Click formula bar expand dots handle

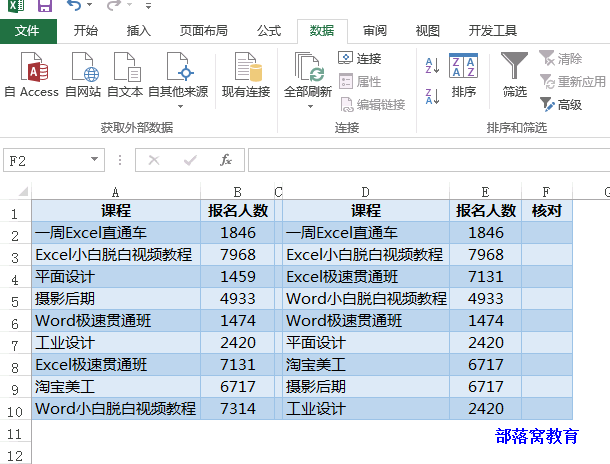pos(120,160)
